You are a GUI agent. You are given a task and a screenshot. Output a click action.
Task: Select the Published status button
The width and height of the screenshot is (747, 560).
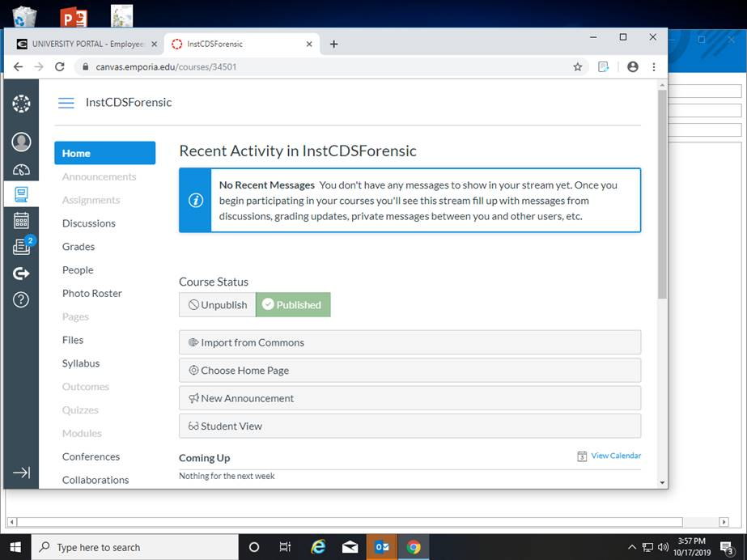click(293, 305)
